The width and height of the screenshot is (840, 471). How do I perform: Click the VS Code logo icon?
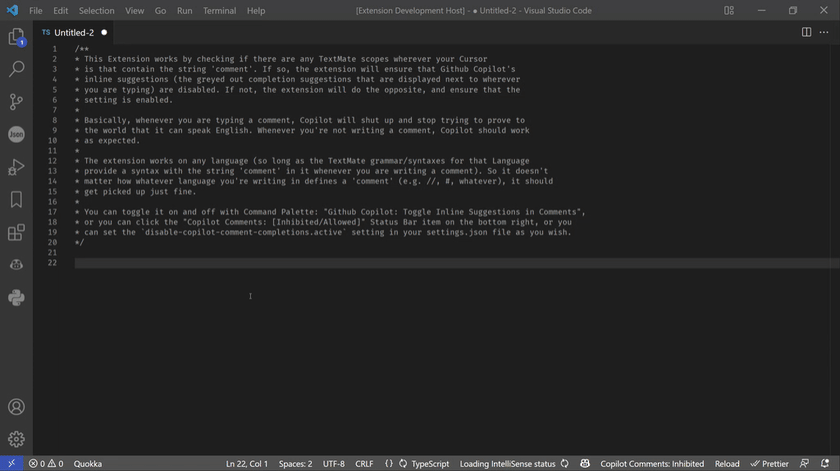[12, 10]
